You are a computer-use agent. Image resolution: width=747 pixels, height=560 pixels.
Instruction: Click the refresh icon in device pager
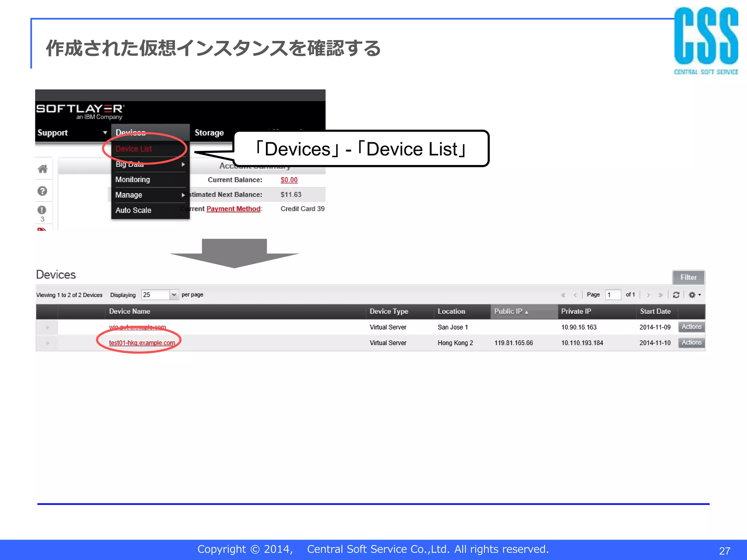point(676,295)
